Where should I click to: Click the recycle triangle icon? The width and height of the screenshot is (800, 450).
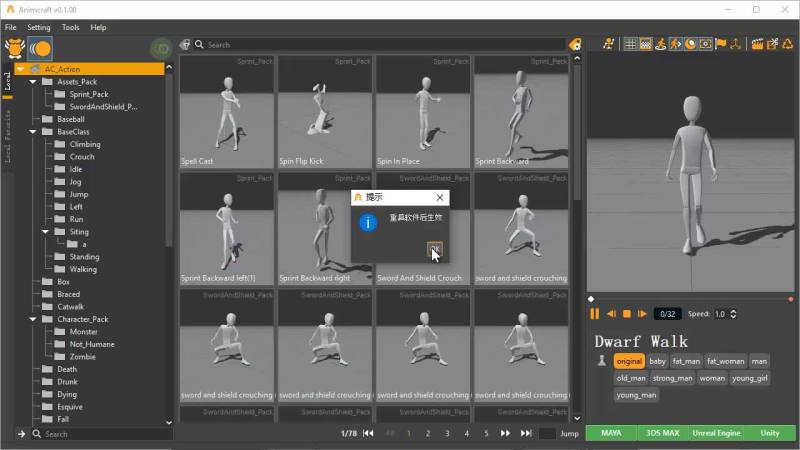(788, 44)
